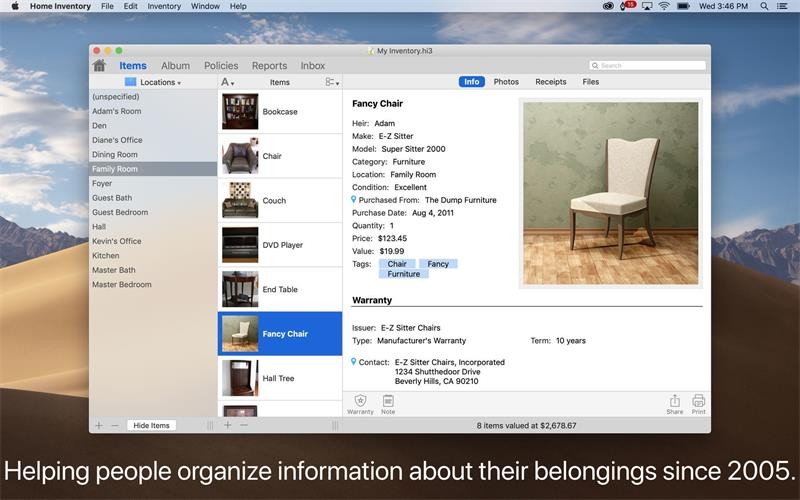Click the search magnifier icon in field

click(x=594, y=66)
